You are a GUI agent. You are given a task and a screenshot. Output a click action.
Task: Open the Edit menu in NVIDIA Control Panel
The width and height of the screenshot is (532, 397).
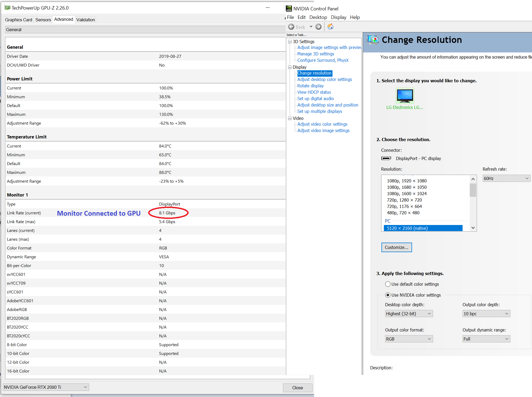[302, 17]
